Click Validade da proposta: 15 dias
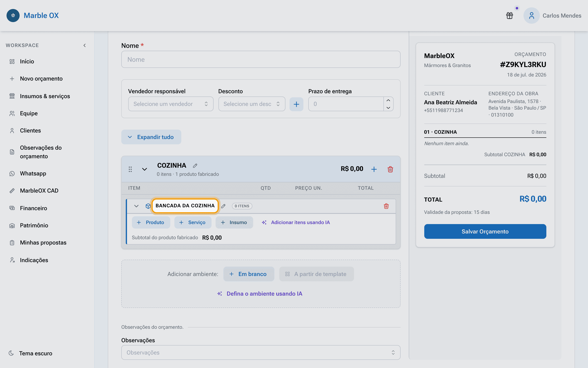 click(x=457, y=212)
